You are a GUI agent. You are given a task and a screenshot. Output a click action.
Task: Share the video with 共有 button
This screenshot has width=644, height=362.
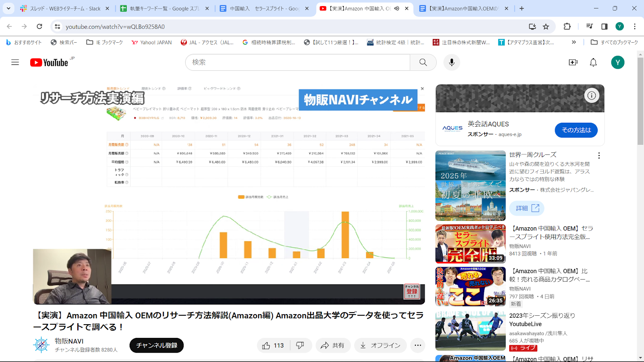pos(332,346)
